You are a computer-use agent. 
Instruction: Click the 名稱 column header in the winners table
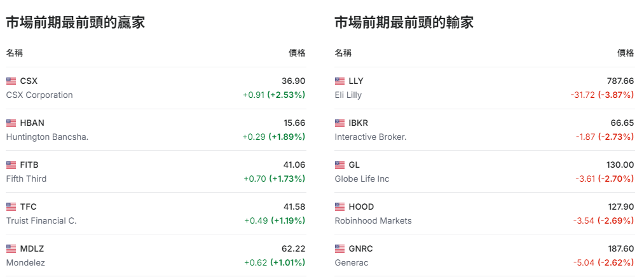click(15, 53)
